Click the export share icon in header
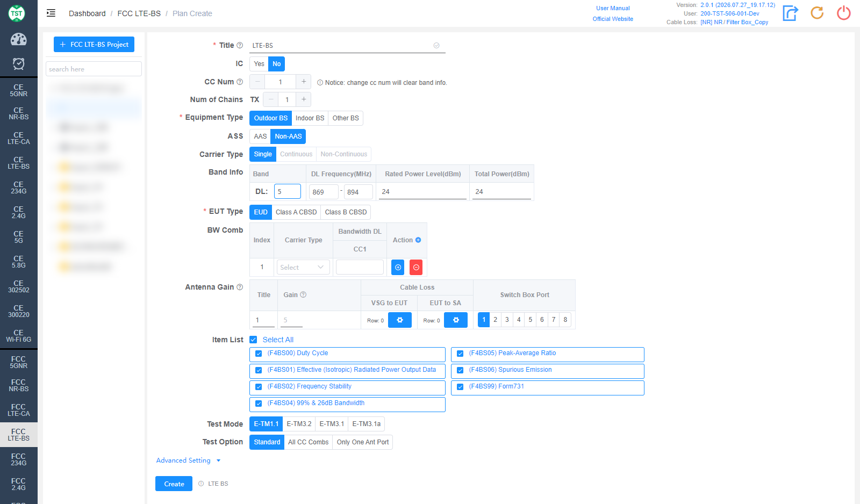This screenshot has width=860, height=504. pyautogui.click(x=790, y=13)
